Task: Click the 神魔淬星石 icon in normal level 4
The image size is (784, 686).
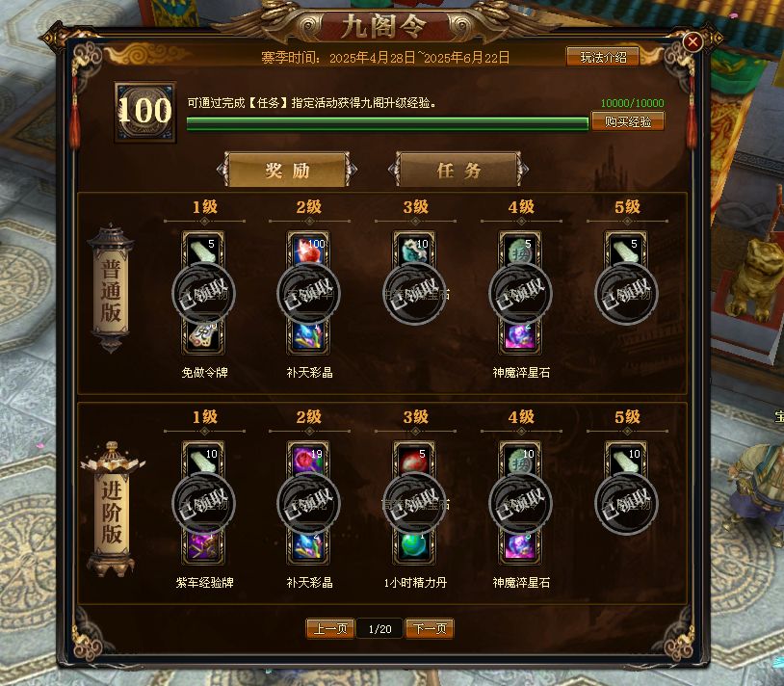Action: [520, 337]
